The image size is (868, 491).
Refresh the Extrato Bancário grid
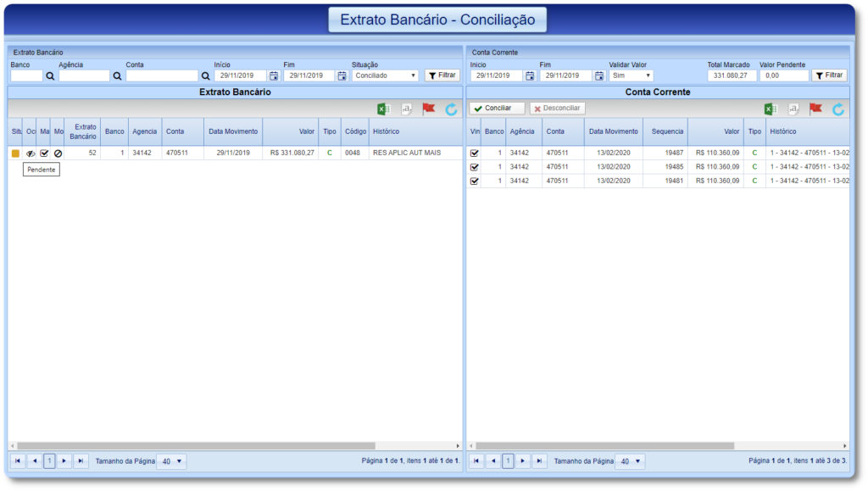[x=452, y=109]
